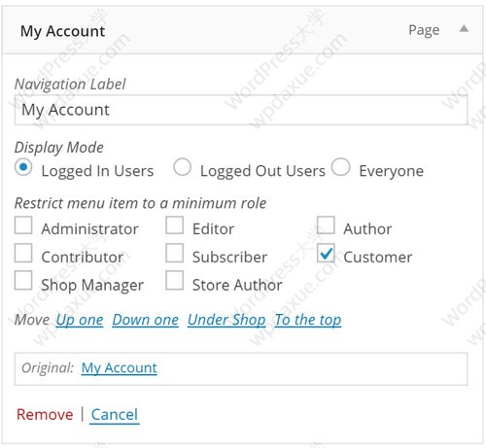Open the original My Account page link

coord(120,368)
